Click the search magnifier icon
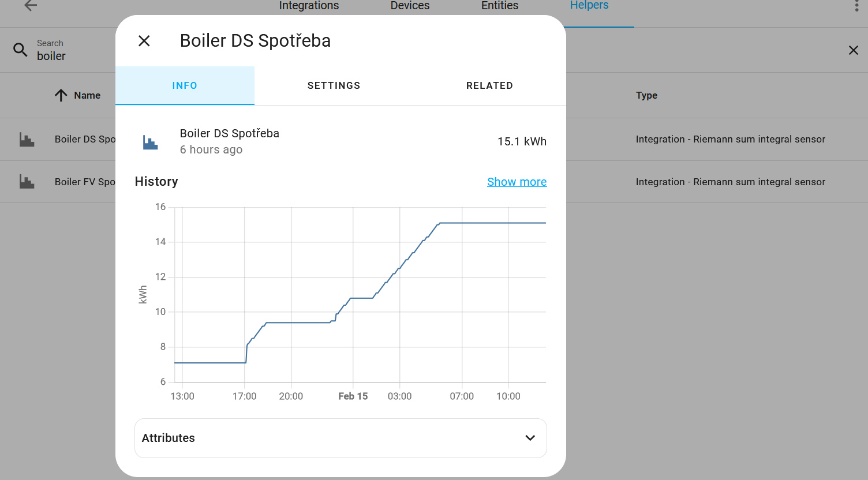 20,50
